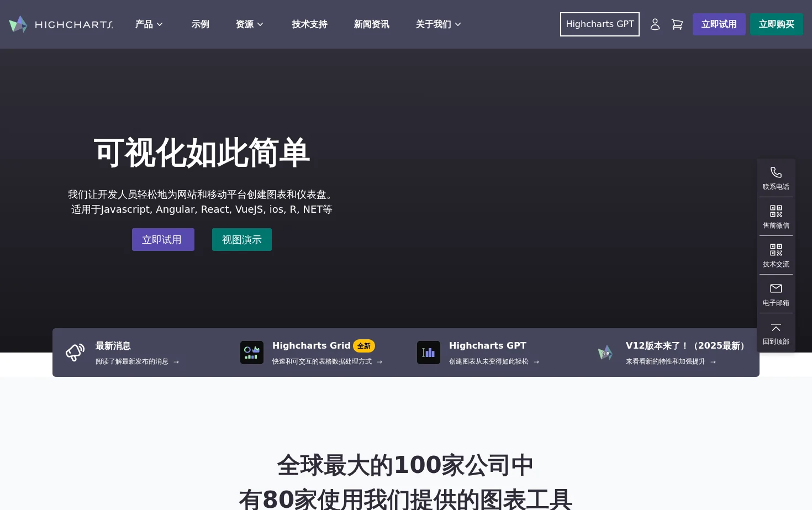
Task: Open the 快速和可交互的表格数据处理方式 link
Action: [327, 362]
